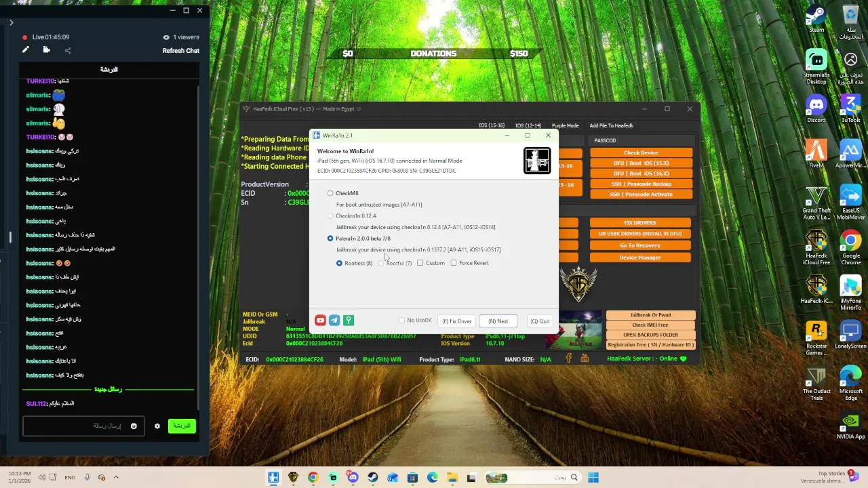Click the video camera clip icon in chat panel

click(46, 49)
